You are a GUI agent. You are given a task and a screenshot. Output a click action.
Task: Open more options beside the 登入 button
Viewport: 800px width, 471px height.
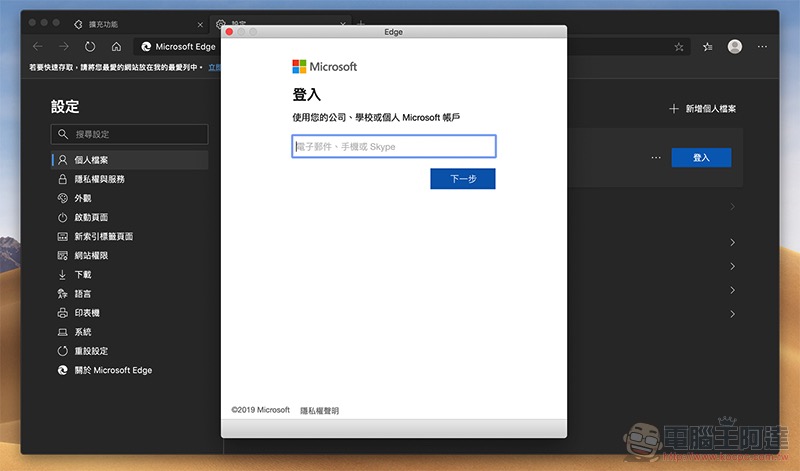[x=656, y=158]
